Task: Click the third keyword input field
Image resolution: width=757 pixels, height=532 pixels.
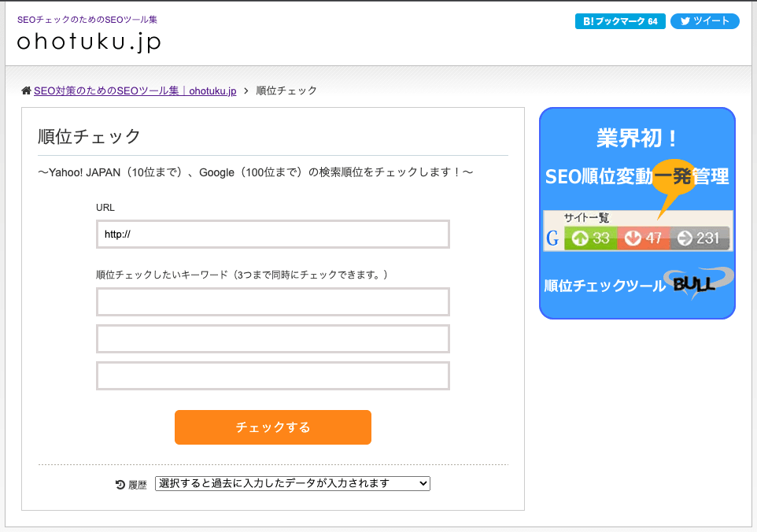Action: (x=273, y=375)
